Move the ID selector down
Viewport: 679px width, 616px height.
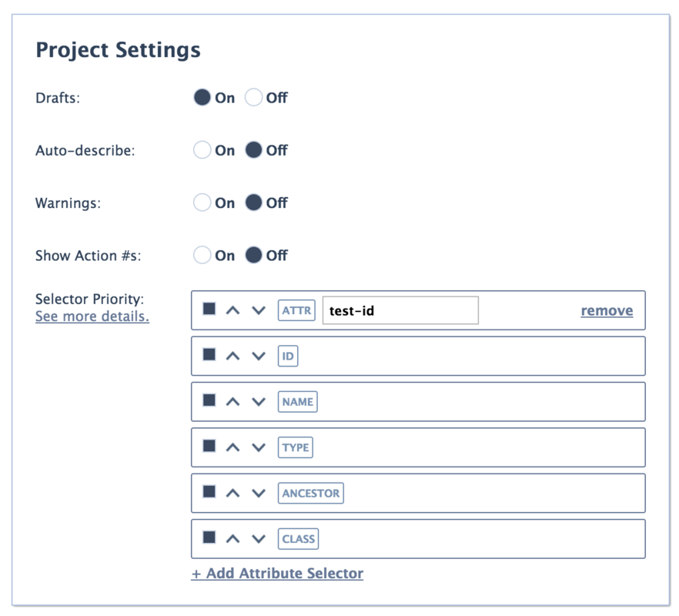click(259, 356)
